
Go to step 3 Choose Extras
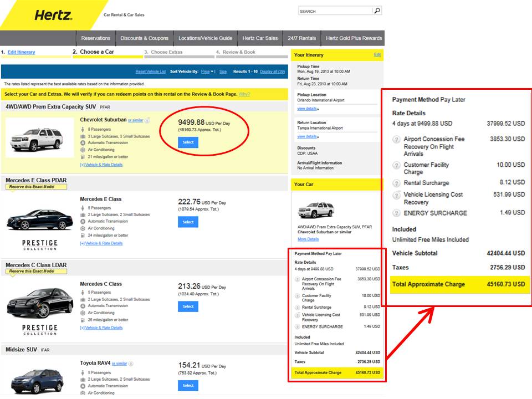[x=163, y=52]
